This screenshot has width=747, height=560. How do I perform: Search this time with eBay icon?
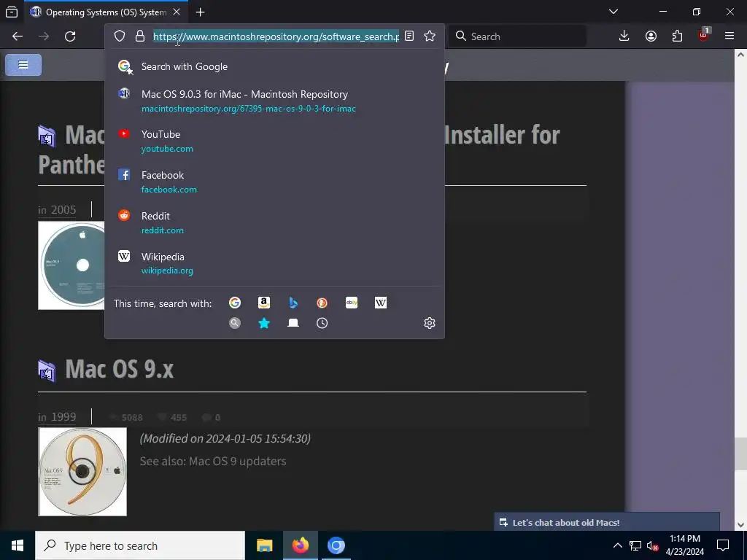click(x=352, y=303)
